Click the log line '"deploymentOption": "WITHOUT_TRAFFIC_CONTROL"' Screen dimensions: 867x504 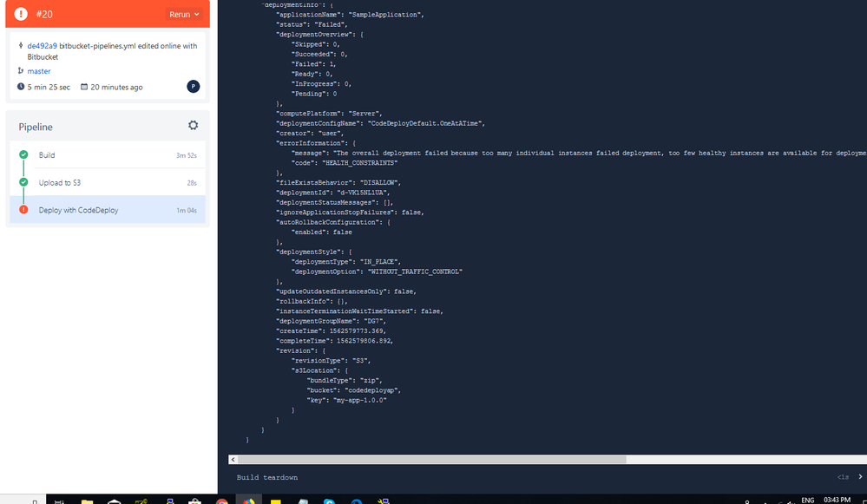coord(377,272)
